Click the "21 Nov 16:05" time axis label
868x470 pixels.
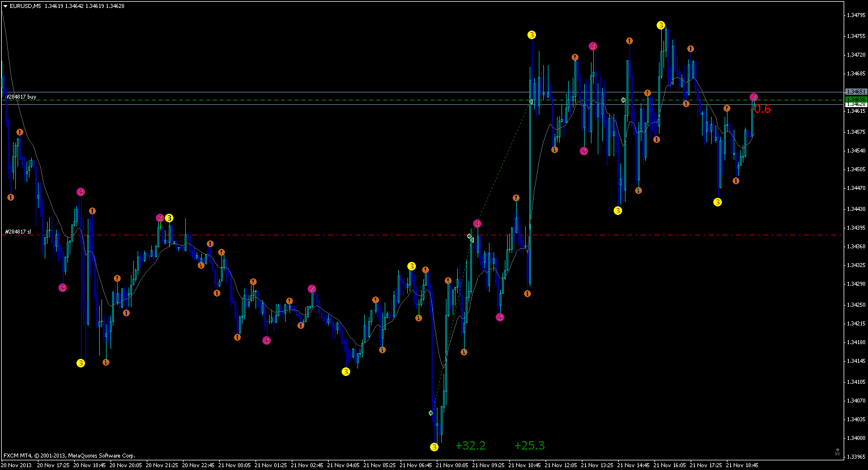670,465
